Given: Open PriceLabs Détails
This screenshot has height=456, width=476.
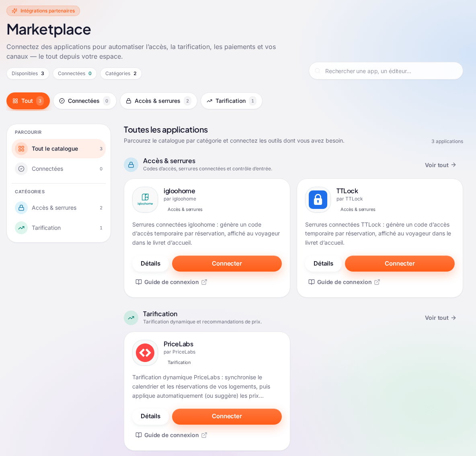Looking at the screenshot, I should pos(151,417).
